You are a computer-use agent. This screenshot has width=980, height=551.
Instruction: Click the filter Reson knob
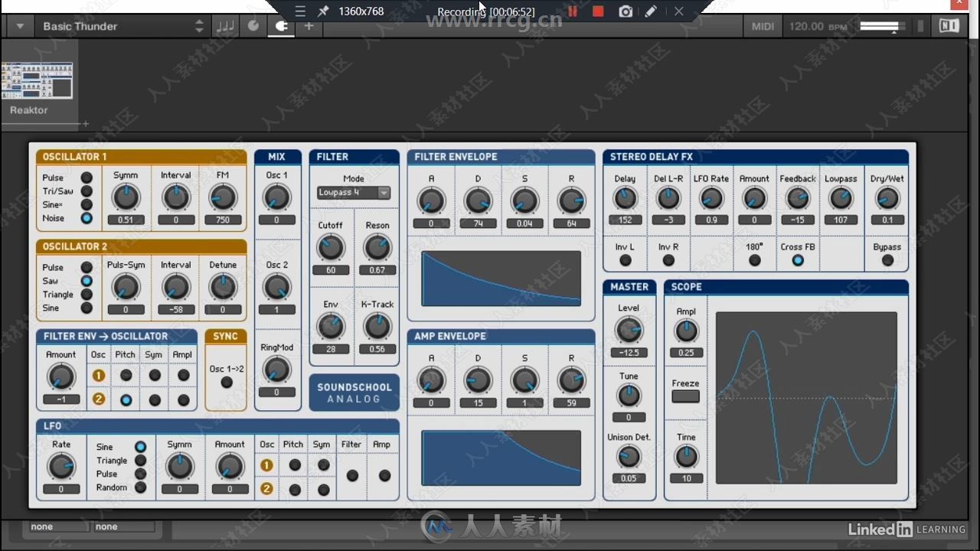click(x=377, y=247)
